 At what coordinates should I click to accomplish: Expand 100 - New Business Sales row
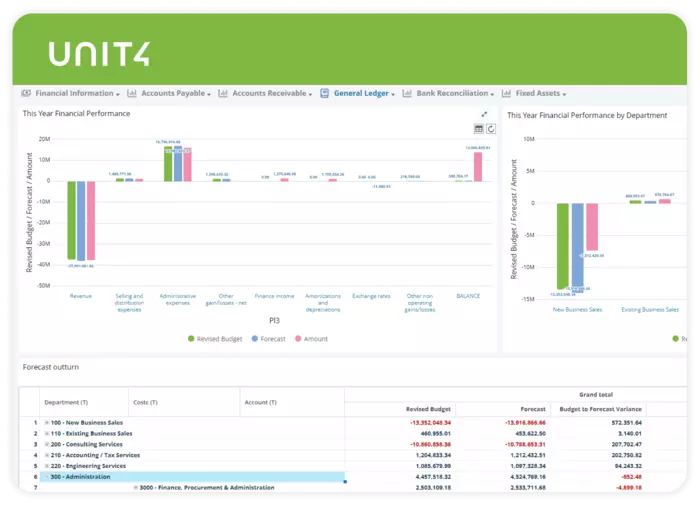click(x=47, y=423)
